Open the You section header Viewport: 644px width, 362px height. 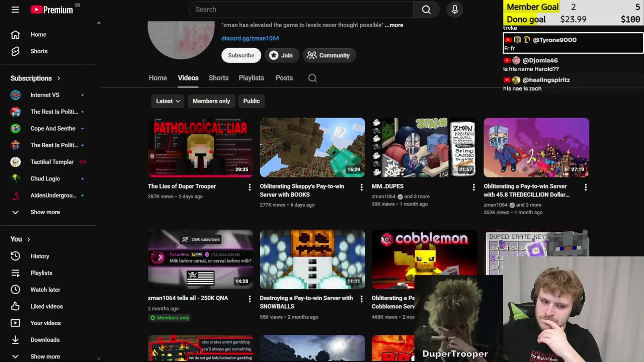[x=21, y=239]
